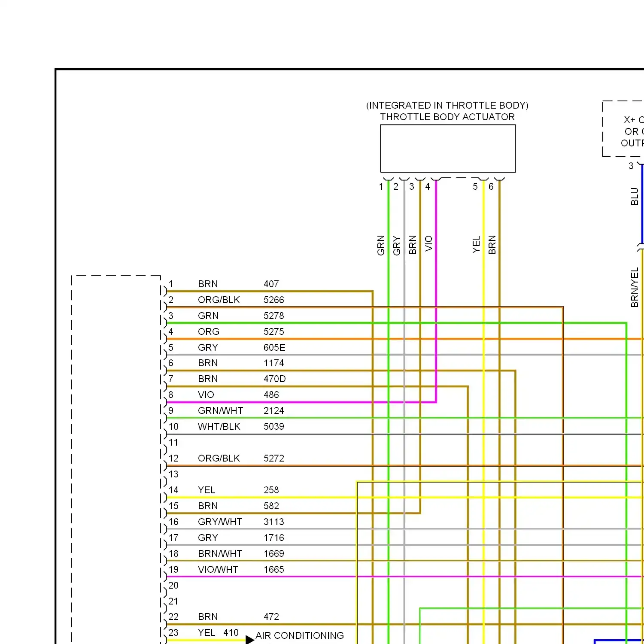Click circuit number 5278
This screenshot has height=644, width=644.
click(274, 316)
